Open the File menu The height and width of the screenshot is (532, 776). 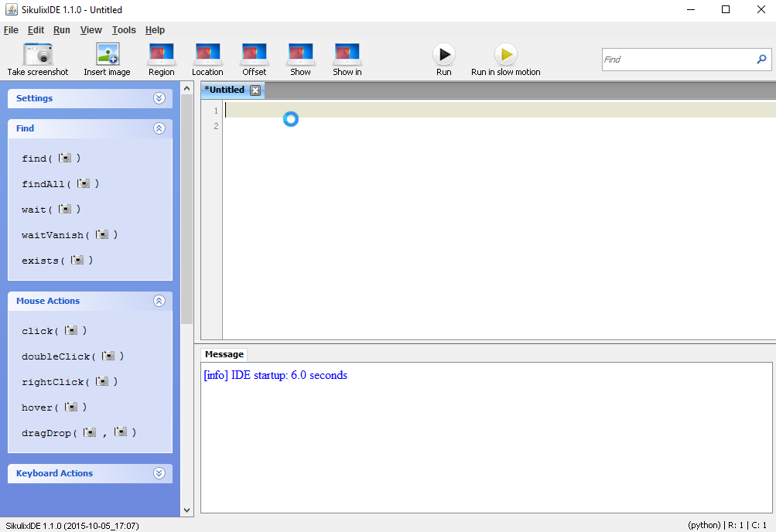(11, 30)
